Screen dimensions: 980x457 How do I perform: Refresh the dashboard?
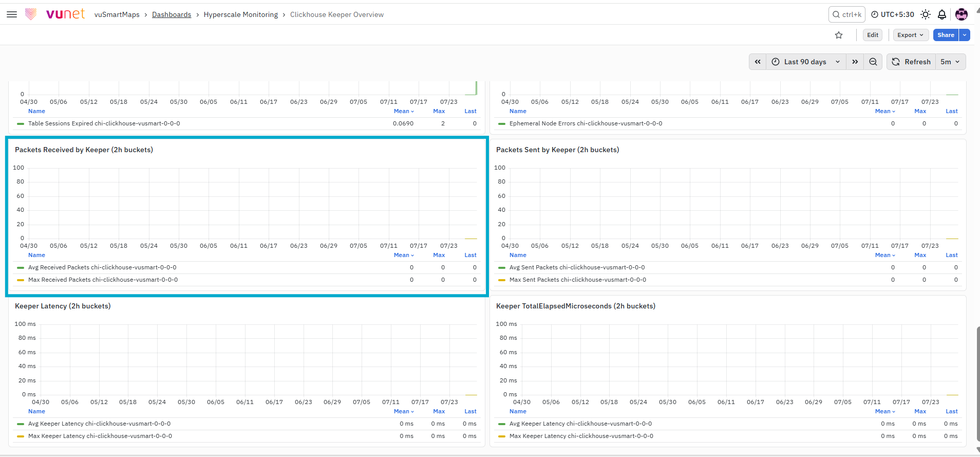coord(911,62)
